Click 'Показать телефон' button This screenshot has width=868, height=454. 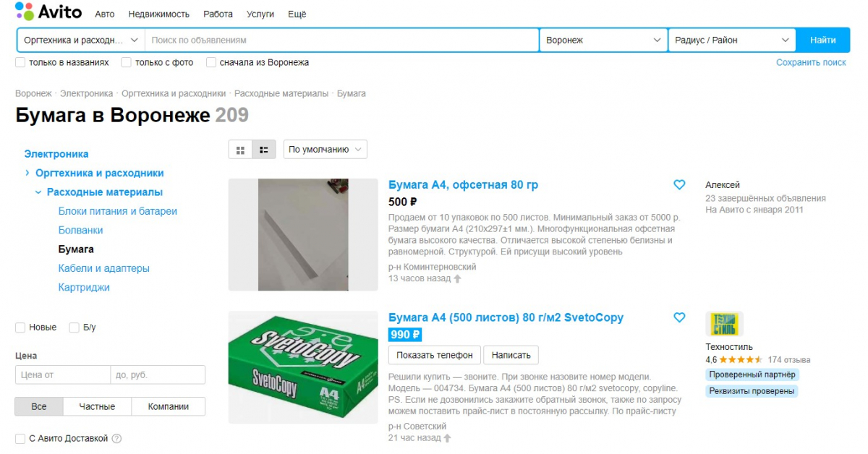(x=435, y=355)
